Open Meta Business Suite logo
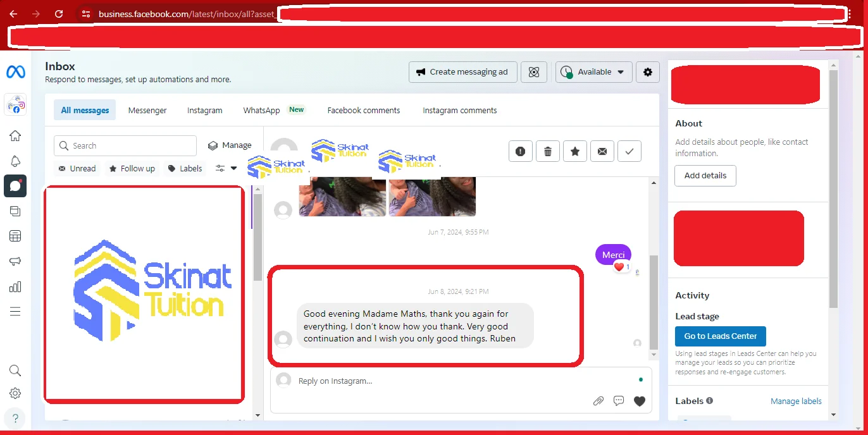Screen dimensions: 868x435 coord(15,72)
